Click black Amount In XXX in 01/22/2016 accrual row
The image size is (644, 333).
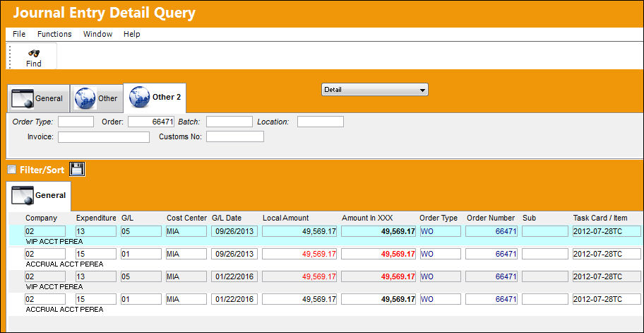coord(378,299)
